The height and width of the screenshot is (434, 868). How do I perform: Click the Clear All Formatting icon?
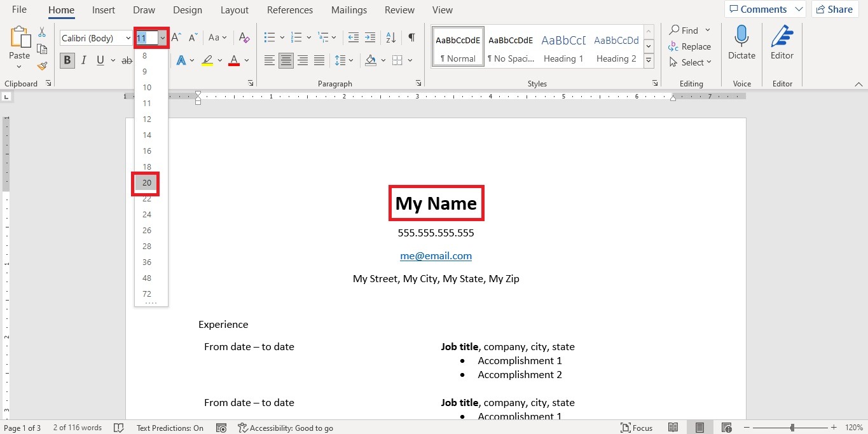tap(244, 37)
